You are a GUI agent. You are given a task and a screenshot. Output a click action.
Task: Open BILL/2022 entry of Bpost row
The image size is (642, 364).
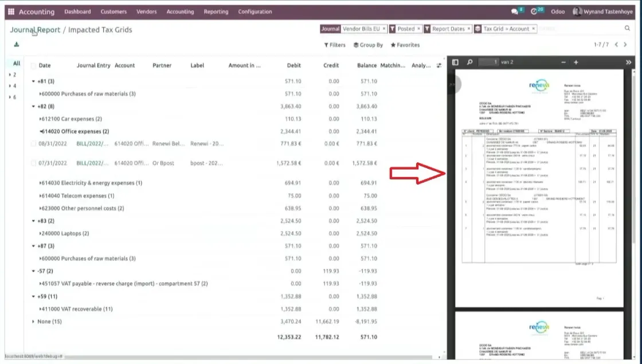pos(92,163)
